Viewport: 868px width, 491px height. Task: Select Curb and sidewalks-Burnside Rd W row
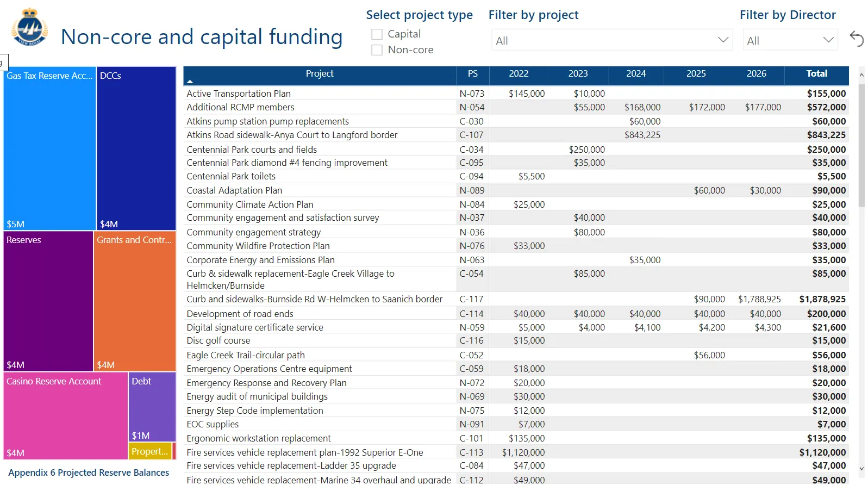(516, 299)
